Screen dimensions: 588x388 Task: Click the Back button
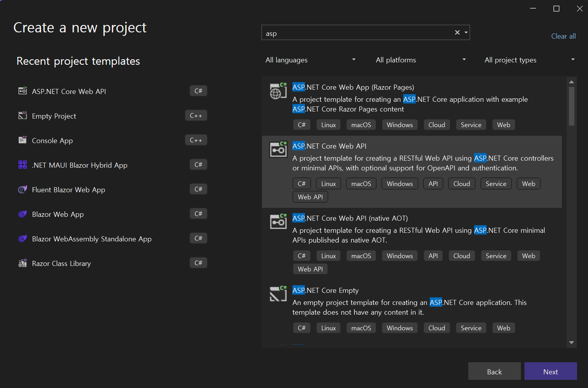pyautogui.click(x=494, y=371)
